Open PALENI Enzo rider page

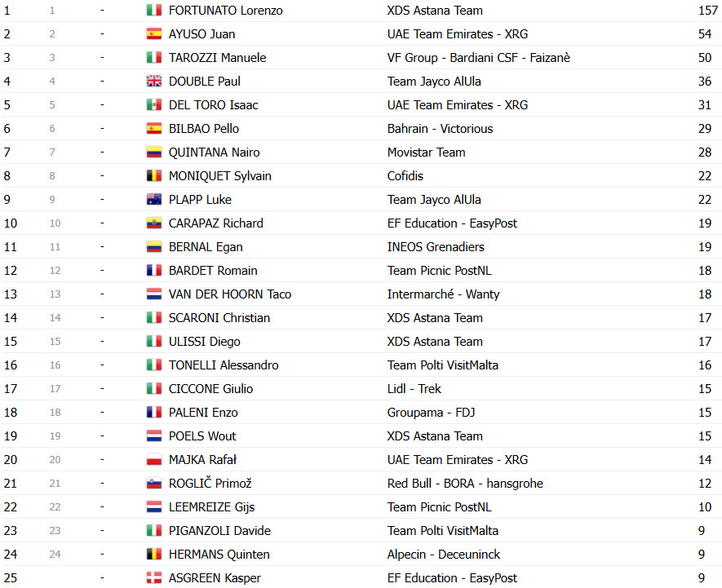pos(203,413)
